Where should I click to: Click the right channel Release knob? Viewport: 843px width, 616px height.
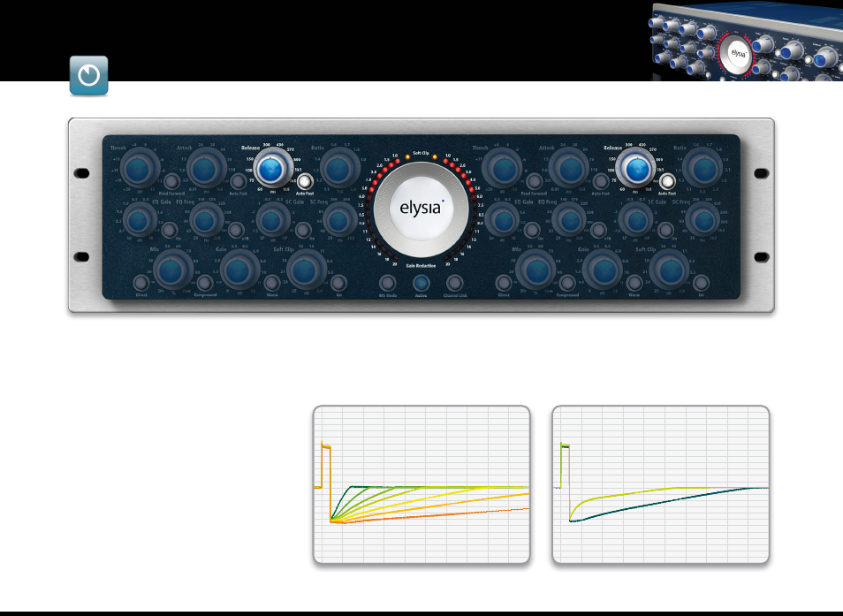(x=637, y=170)
